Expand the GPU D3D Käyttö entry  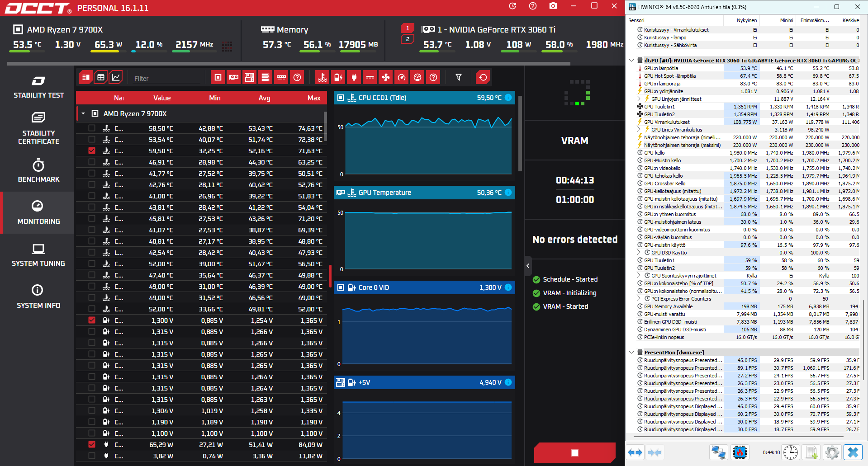click(x=639, y=253)
